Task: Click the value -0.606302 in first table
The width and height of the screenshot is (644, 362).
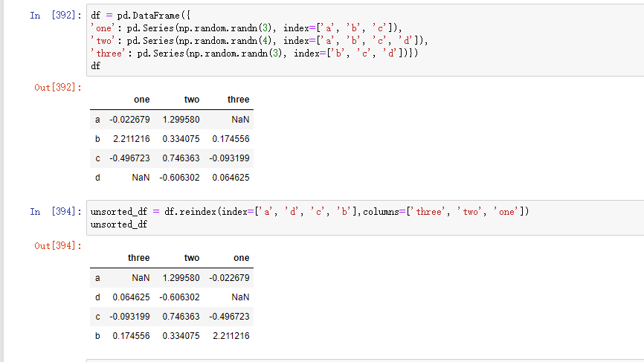Action: (179, 178)
